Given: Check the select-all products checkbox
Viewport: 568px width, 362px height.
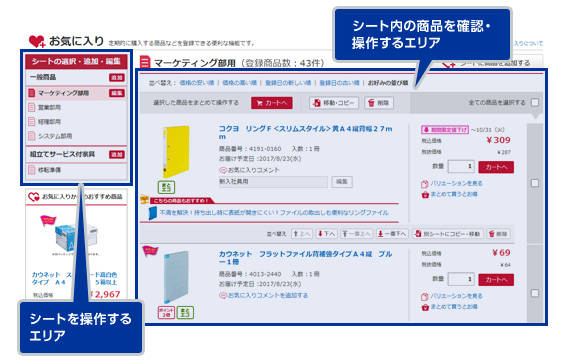Looking at the screenshot, I should [x=535, y=103].
